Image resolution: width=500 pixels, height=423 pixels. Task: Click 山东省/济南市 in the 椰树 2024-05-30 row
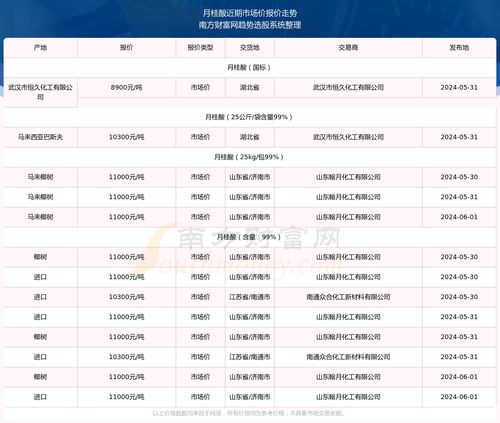coord(250,257)
